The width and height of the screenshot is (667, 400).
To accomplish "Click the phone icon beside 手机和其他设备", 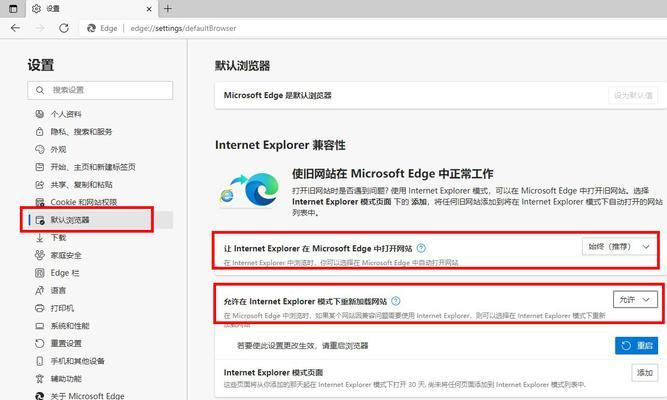I will click(x=40, y=361).
